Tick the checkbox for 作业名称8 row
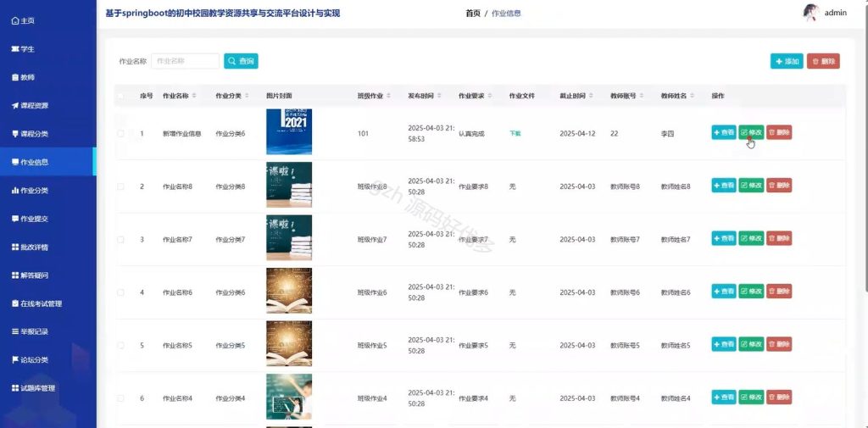The image size is (868, 428). pos(120,186)
